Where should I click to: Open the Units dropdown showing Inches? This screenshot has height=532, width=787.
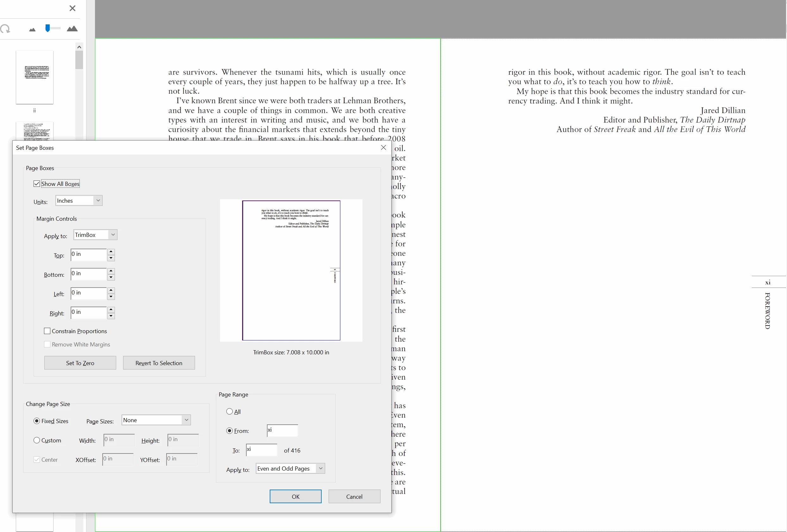(x=79, y=200)
